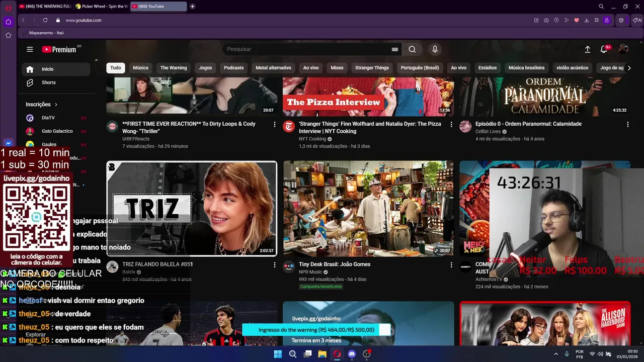Add new browser tab with plus
The width and height of the screenshot is (644, 362).
[193, 7]
